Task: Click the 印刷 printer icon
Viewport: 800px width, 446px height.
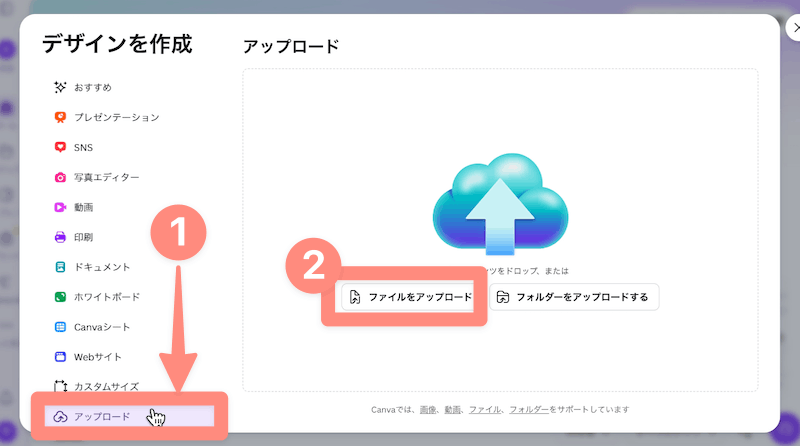Action: tap(60, 237)
